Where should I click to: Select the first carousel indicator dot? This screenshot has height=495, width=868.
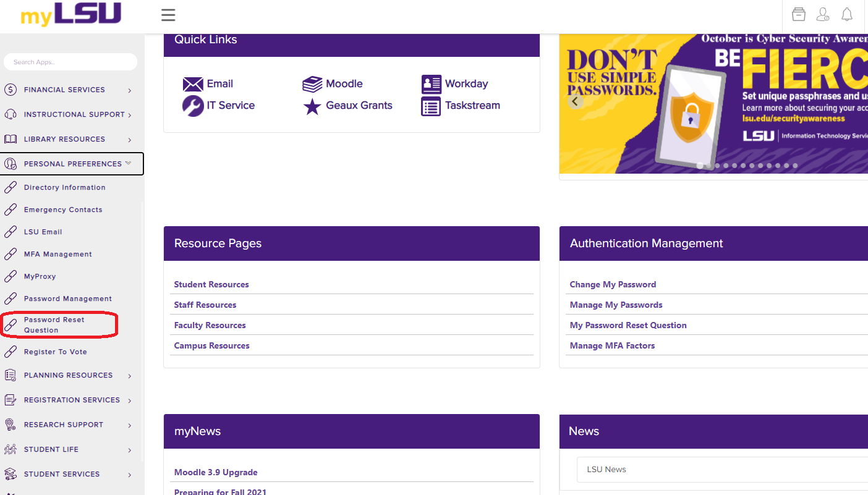(700, 166)
